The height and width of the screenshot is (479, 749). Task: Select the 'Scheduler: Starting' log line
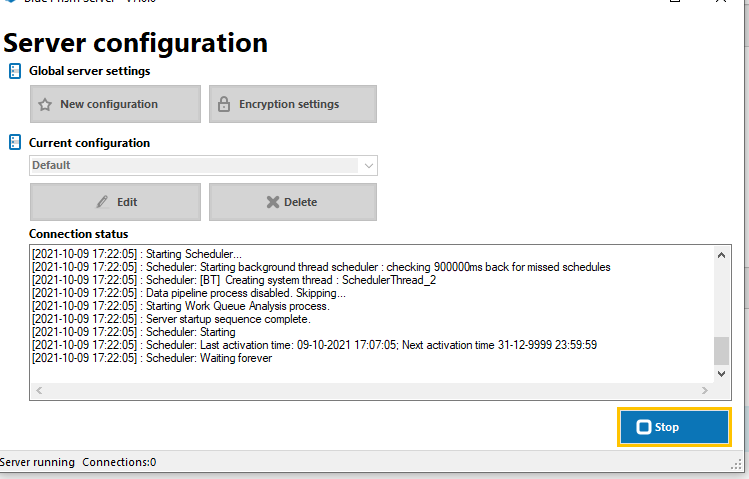[134, 332]
